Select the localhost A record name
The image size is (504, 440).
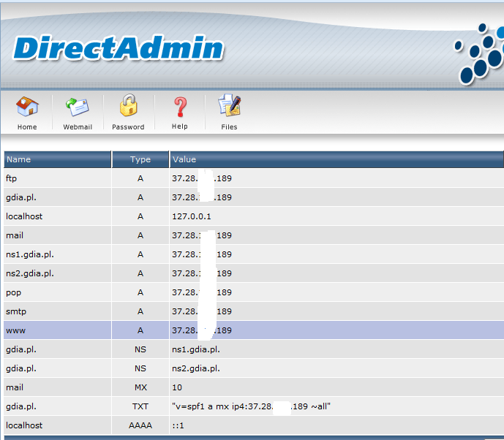[x=24, y=216]
